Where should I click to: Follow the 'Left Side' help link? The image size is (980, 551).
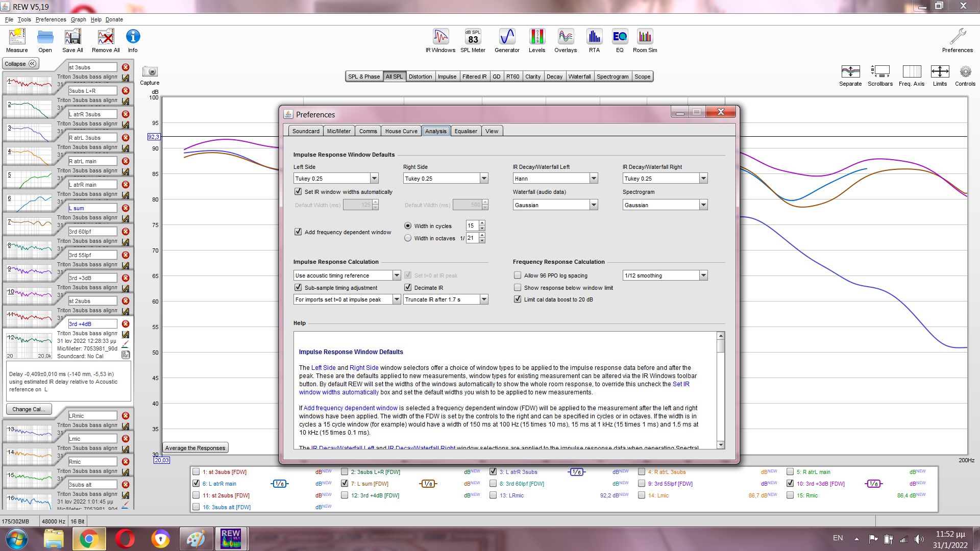point(324,367)
